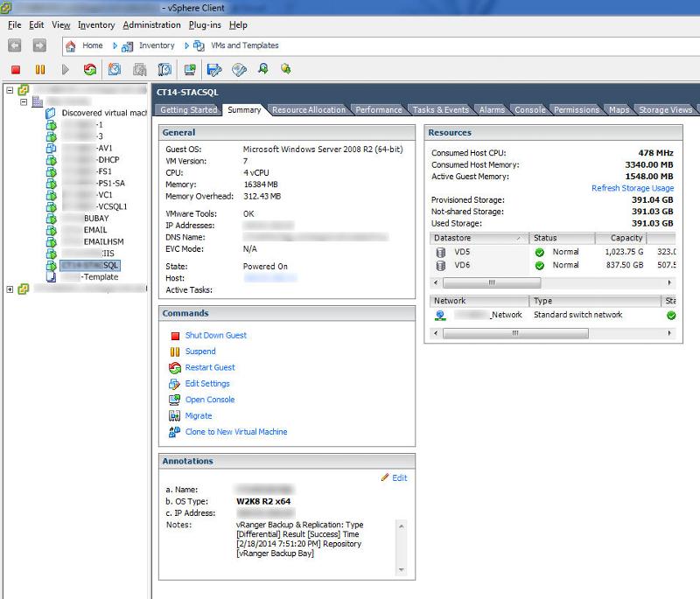The height and width of the screenshot is (599, 700).
Task: Click the Clone VM icon in Commands
Action: point(174,432)
